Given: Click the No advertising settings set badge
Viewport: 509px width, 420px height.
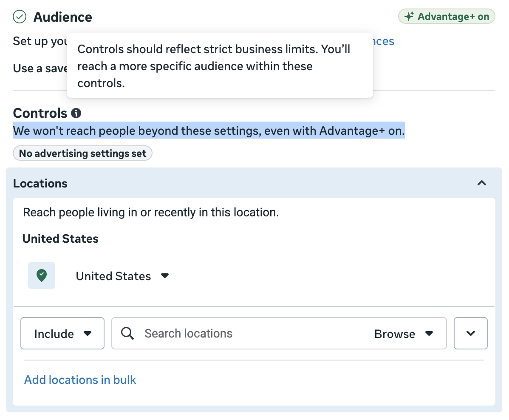Looking at the screenshot, I should 82,153.
